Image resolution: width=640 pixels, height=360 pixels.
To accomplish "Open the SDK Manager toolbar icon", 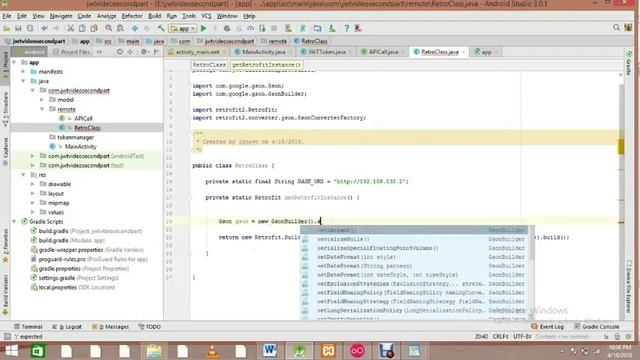I will point(332,28).
